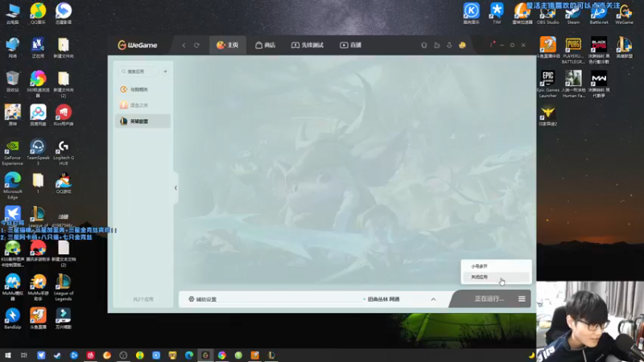Open the folder icon in WeGame header

(x=436, y=45)
